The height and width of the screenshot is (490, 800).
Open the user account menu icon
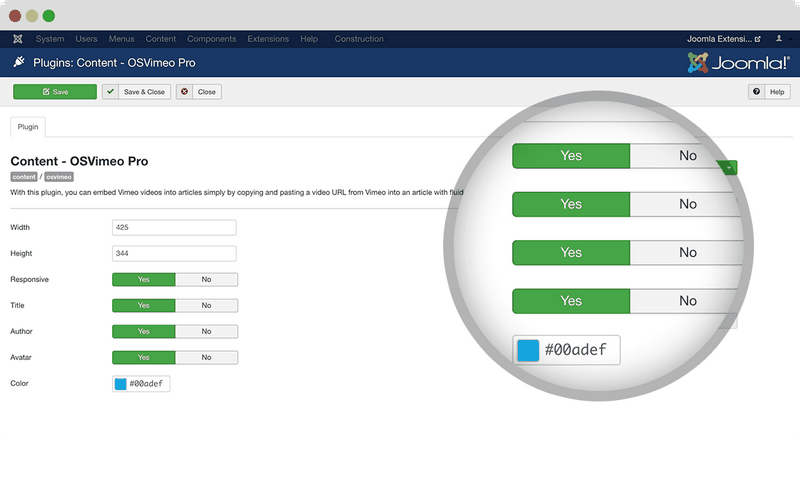(x=779, y=39)
